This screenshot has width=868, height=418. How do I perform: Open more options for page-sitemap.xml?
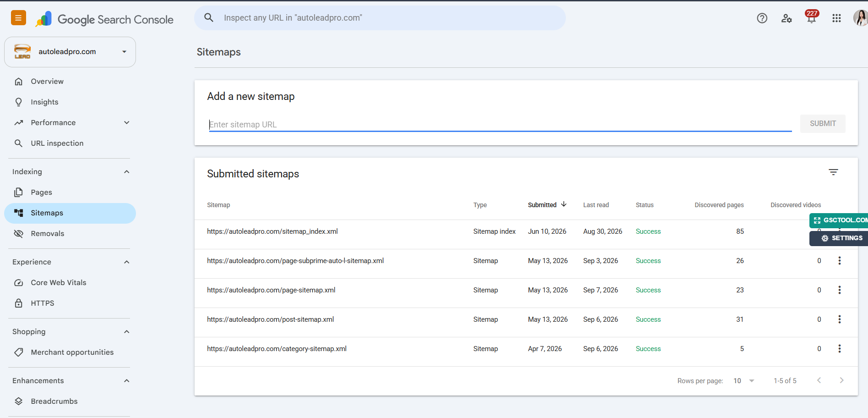839,290
